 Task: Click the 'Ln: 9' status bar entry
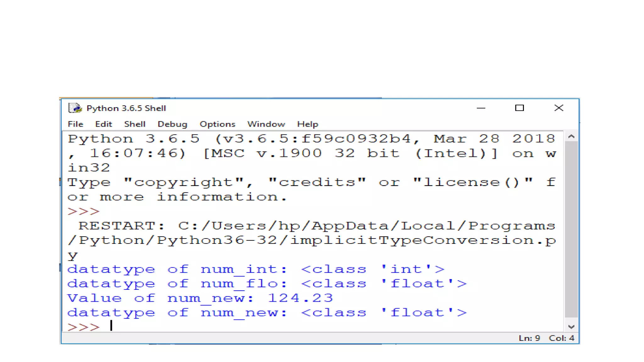(529, 338)
